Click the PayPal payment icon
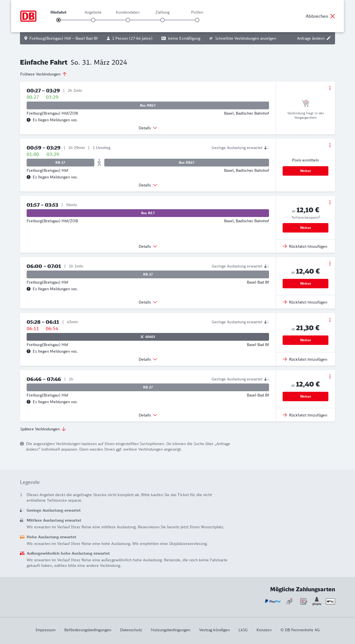 click(x=273, y=601)
